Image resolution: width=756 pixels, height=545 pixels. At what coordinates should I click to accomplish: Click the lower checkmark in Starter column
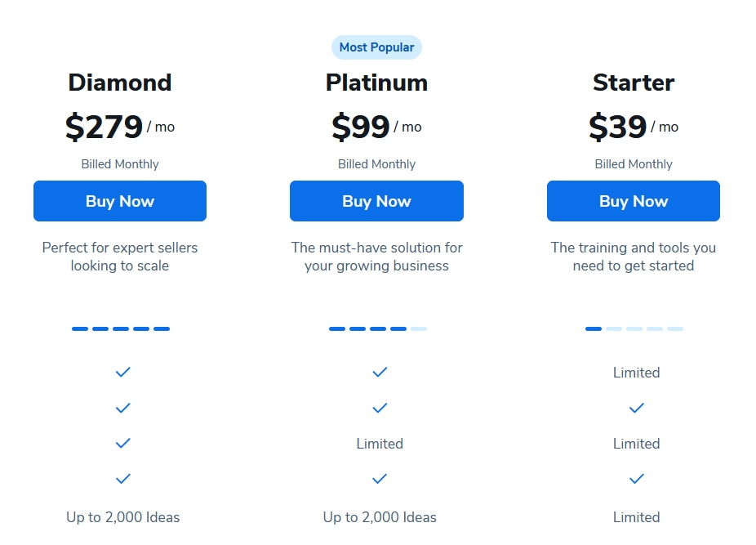tap(637, 479)
